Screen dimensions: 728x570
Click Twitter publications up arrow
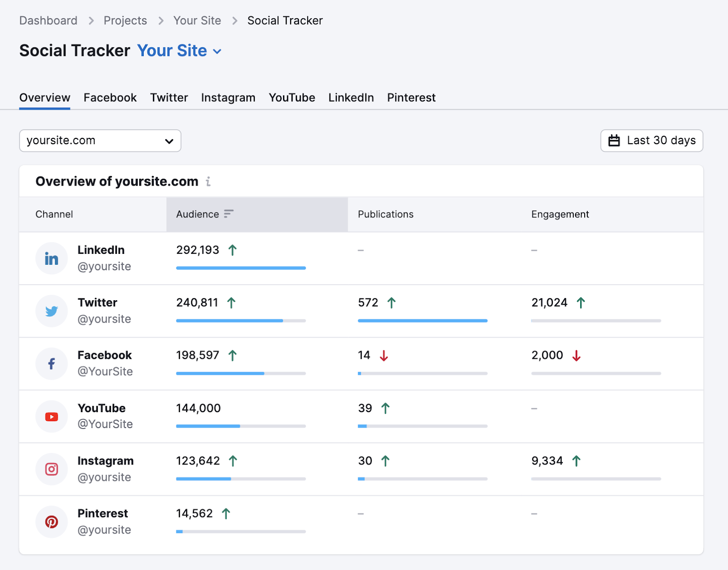pos(391,303)
